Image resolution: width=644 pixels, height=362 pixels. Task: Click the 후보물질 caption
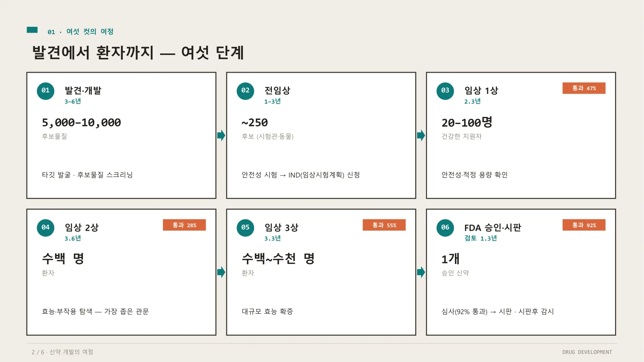pyautogui.click(x=55, y=136)
